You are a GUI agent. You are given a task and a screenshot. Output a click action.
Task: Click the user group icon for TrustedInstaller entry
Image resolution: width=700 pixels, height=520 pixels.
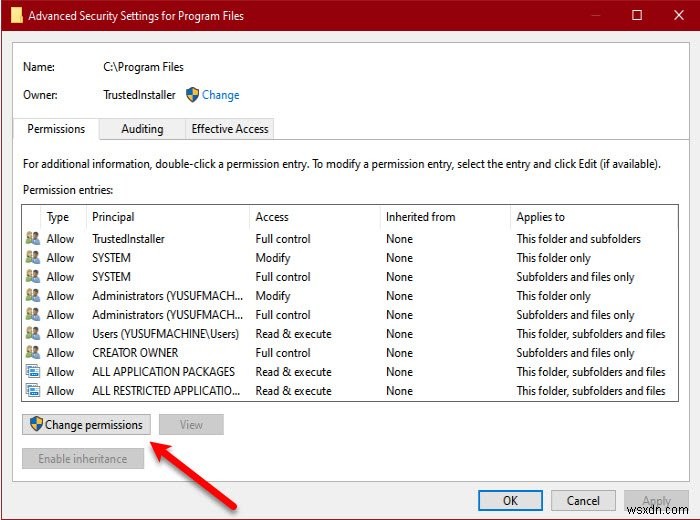point(33,238)
